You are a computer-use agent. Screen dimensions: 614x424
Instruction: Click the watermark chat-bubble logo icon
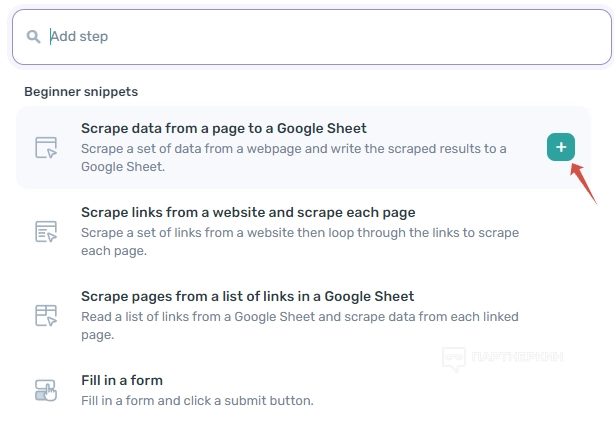click(x=455, y=358)
